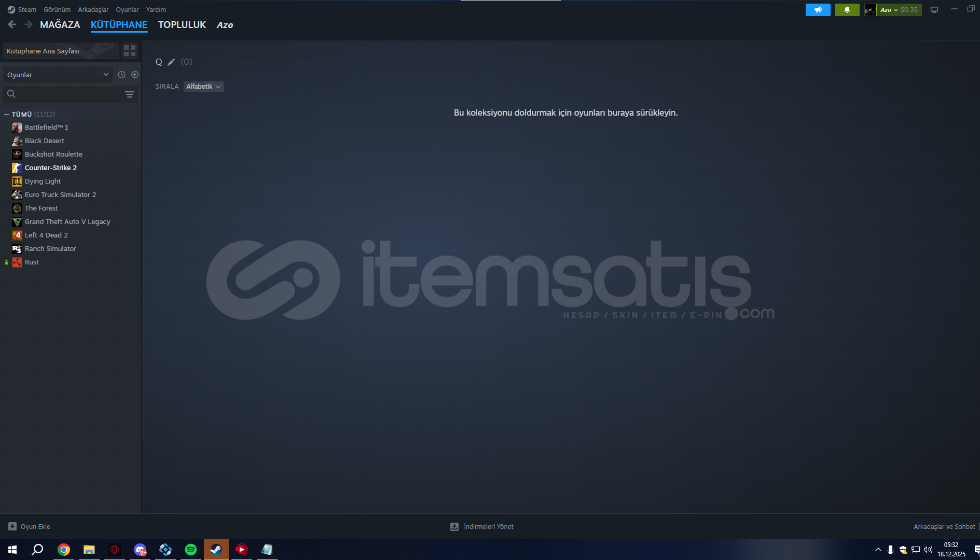The width and height of the screenshot is (980, 560).
Task: Show hidden system tray icons
Action: pos(878,550)
